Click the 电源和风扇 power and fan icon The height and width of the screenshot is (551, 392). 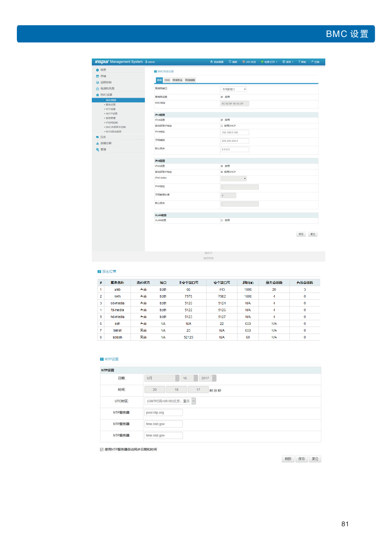(98, 89)
